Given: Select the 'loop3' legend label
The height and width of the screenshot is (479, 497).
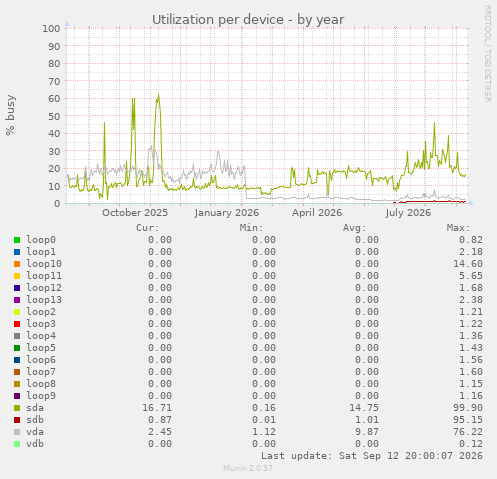Looking at the screenshot, I should click(41, 324).
